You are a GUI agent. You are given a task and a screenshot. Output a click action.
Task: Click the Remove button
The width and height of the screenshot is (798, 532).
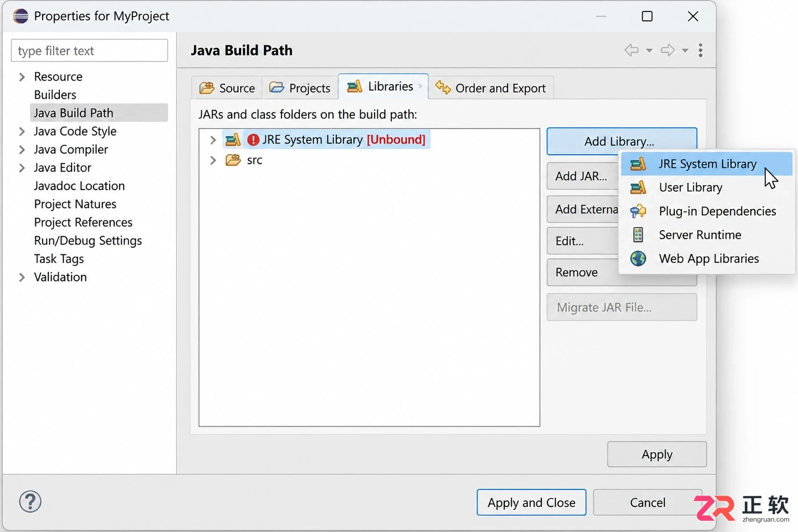pyautogui.click(x=582, y=272)
